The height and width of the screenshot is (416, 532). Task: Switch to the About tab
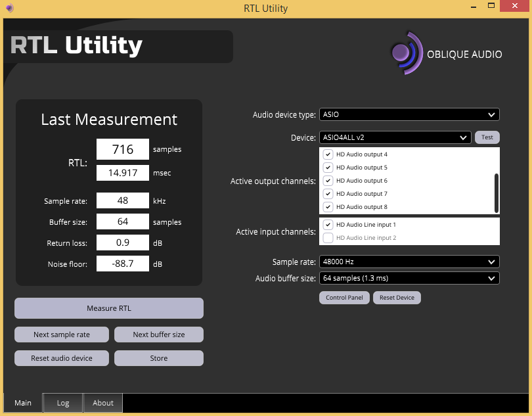[x=103, y=403]
